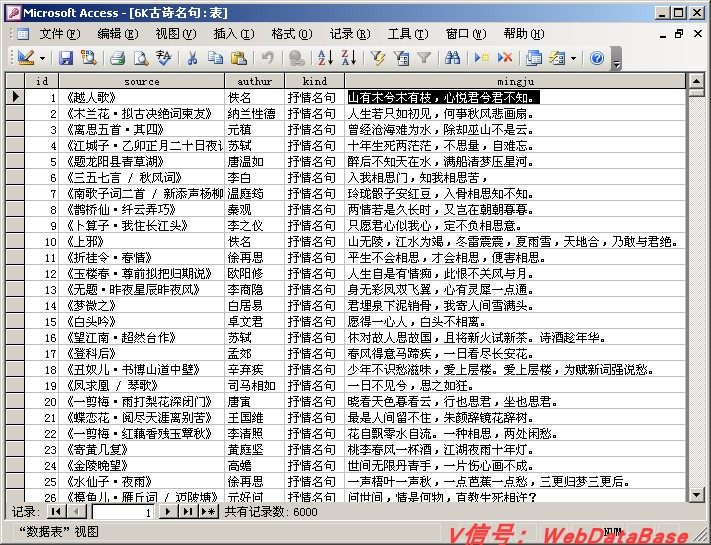Click scrollbar down arrow
The height and width of the screenshot is (545, 711).
coord(696,494)
